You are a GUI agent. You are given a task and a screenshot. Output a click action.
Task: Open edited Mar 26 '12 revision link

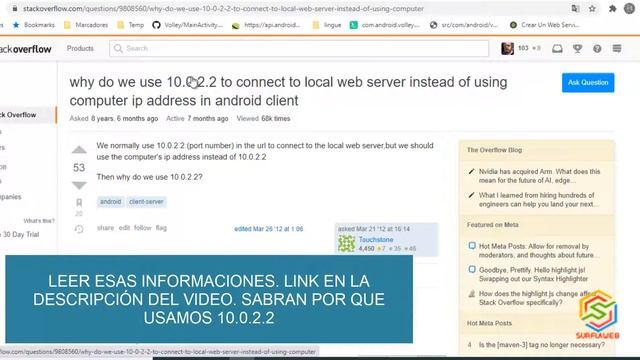269,229
